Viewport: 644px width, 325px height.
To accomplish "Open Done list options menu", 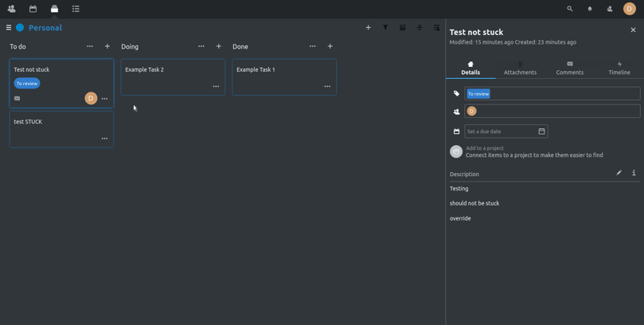I will [x=313, y=46].
